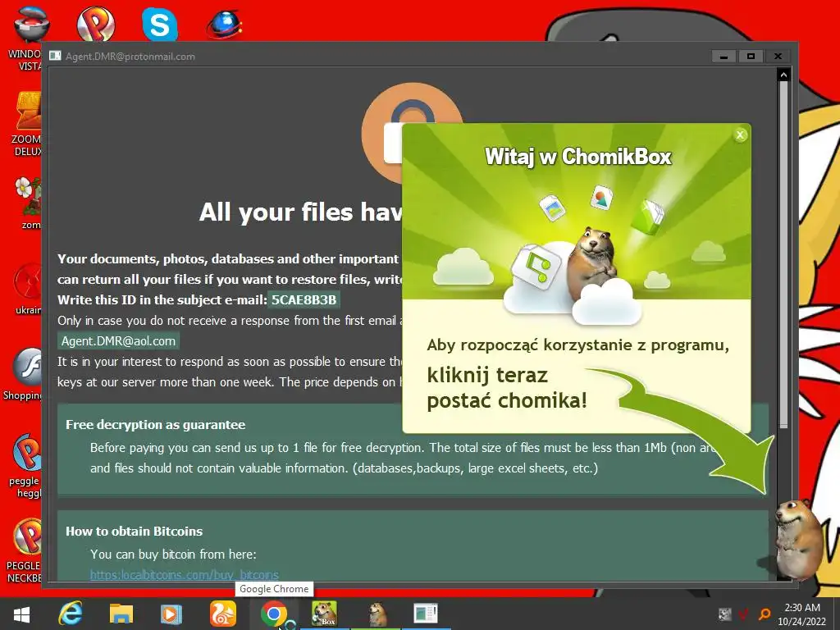Click the ID code 5CAE8B3B

click(x=304, y=299)
